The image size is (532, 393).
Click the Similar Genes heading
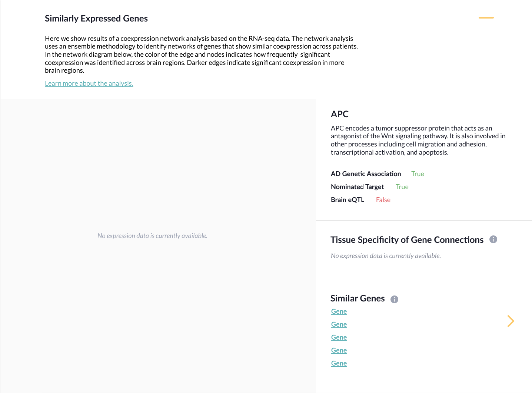358,298
